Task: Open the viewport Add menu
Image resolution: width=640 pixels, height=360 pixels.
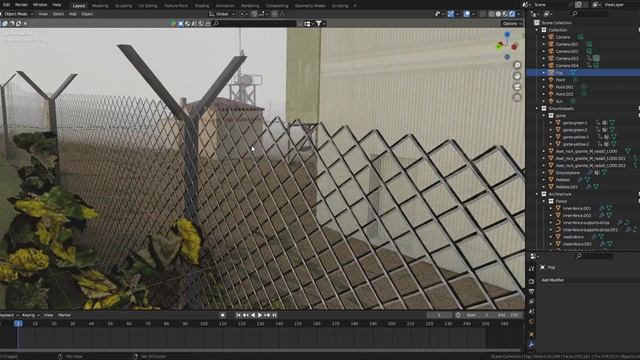Action: (73, 14)
